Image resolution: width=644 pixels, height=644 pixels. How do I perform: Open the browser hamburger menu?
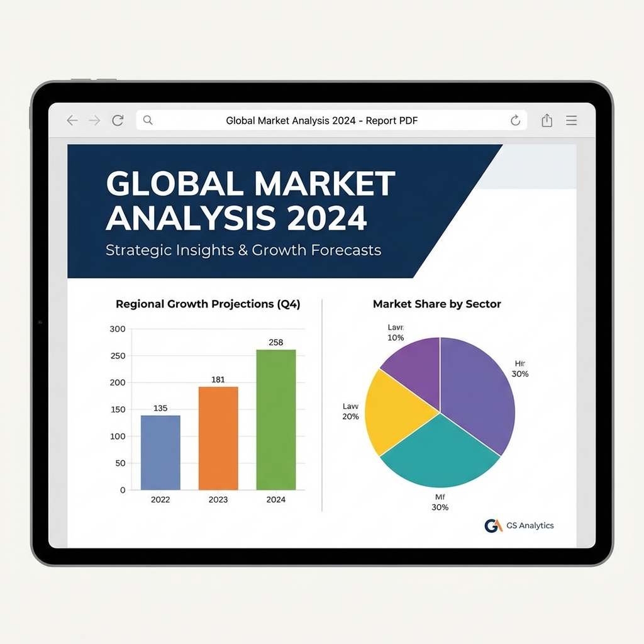pyautogui.click(x=571, y=120)
